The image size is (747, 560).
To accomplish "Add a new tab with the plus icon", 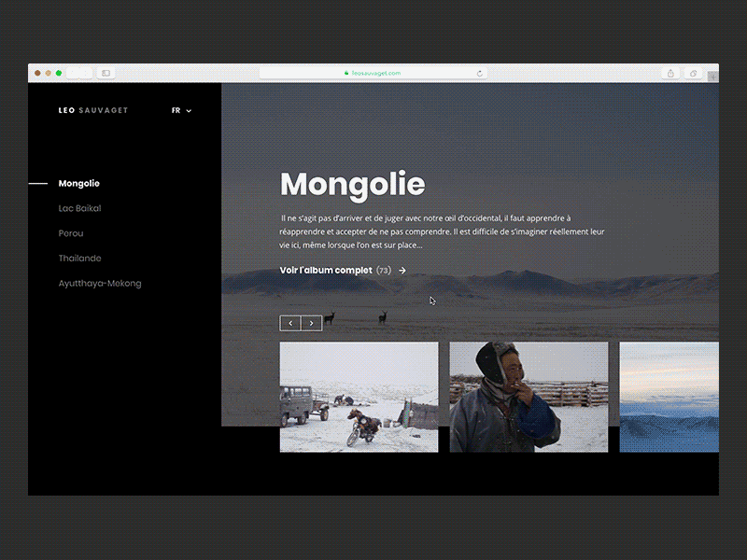I will tap(712, 77).
